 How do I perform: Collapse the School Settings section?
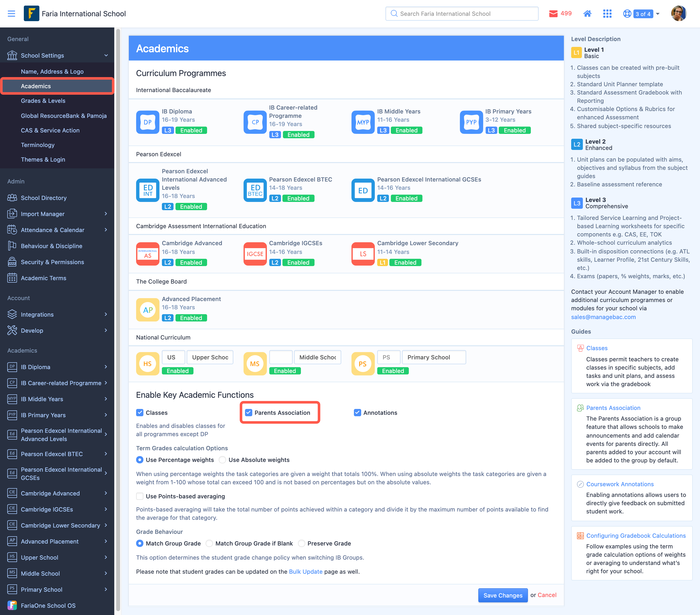106,55
